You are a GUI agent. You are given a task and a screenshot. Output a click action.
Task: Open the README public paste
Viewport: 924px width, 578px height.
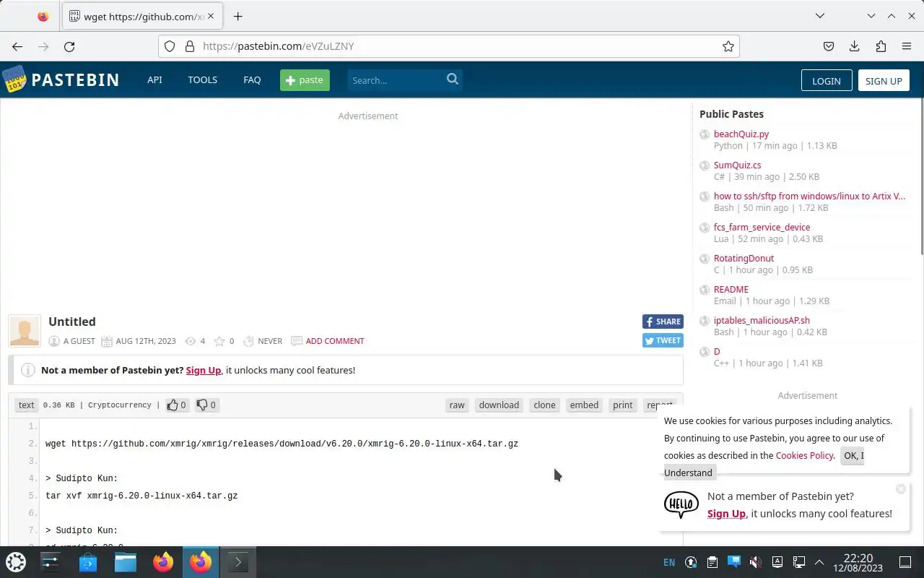[x=731, y=289]
